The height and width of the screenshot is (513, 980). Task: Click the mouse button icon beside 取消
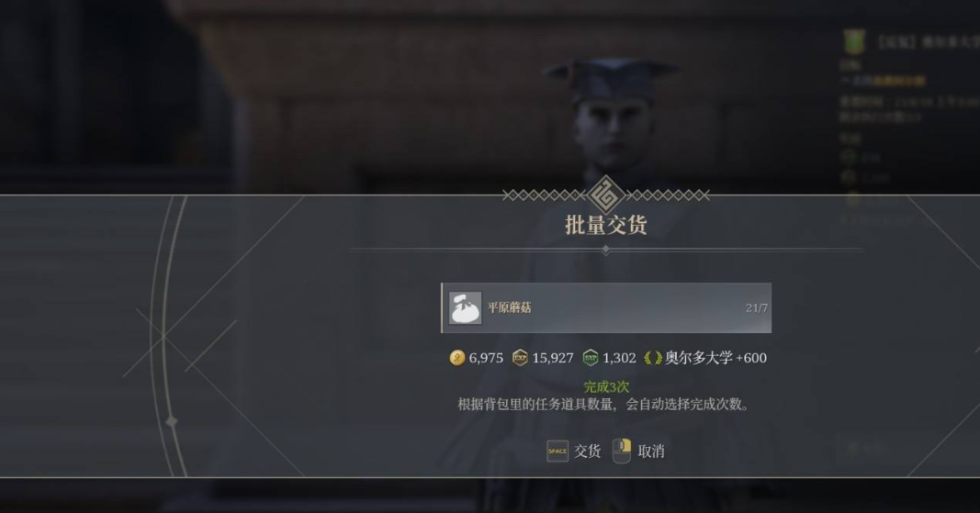click(621, 452)
